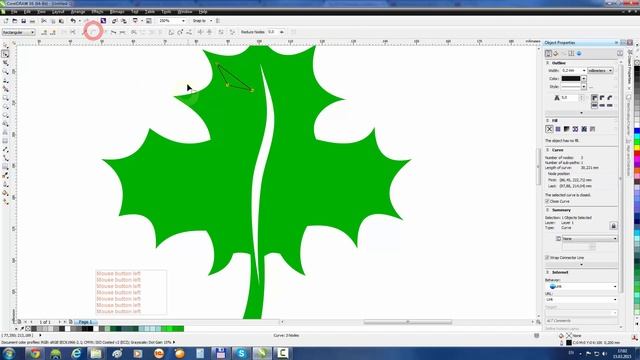Open the Effects menu
The height and width of the screenshot is (360, 640).
[97, 12]
